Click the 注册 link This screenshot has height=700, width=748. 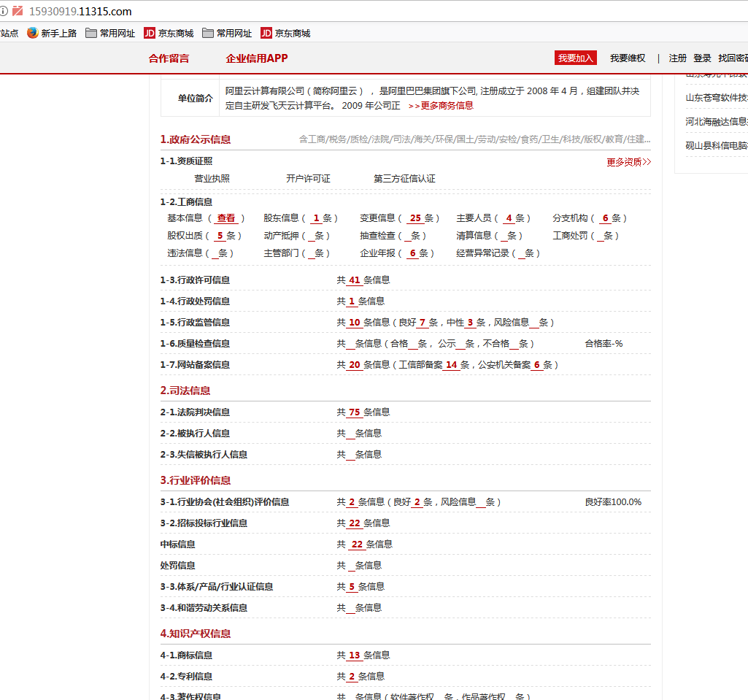[x=677, y=58]
